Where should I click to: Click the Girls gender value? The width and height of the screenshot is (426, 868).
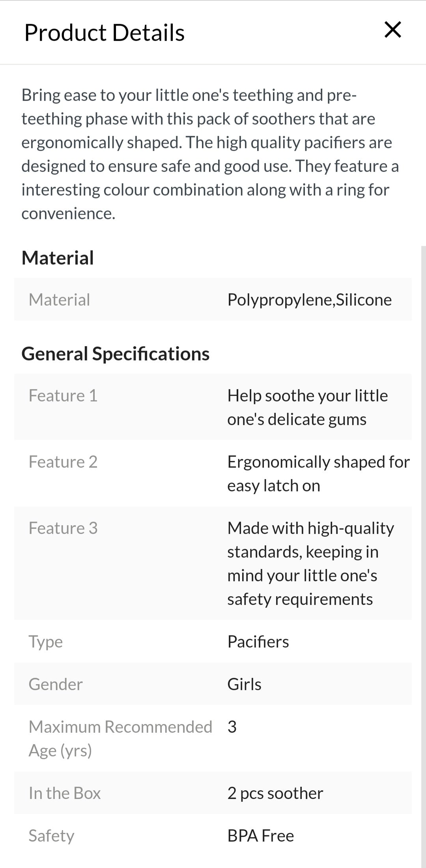pyautogui.click(x=244, y=684)
